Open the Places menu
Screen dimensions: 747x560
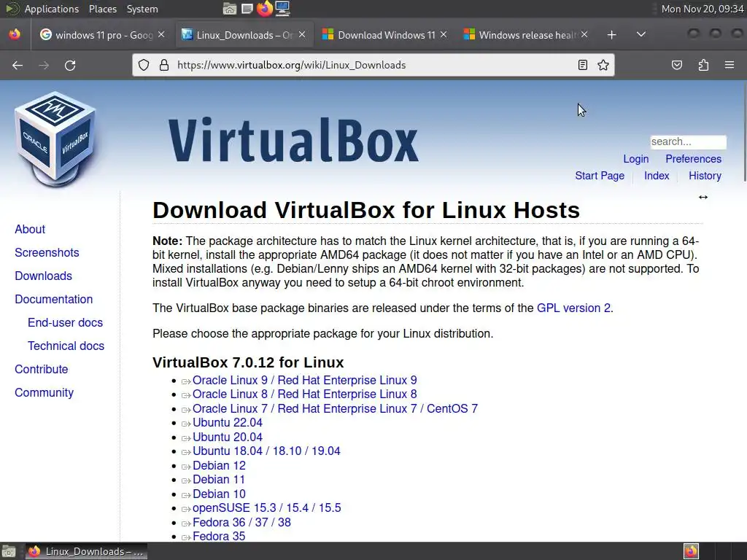coord(102,9)
